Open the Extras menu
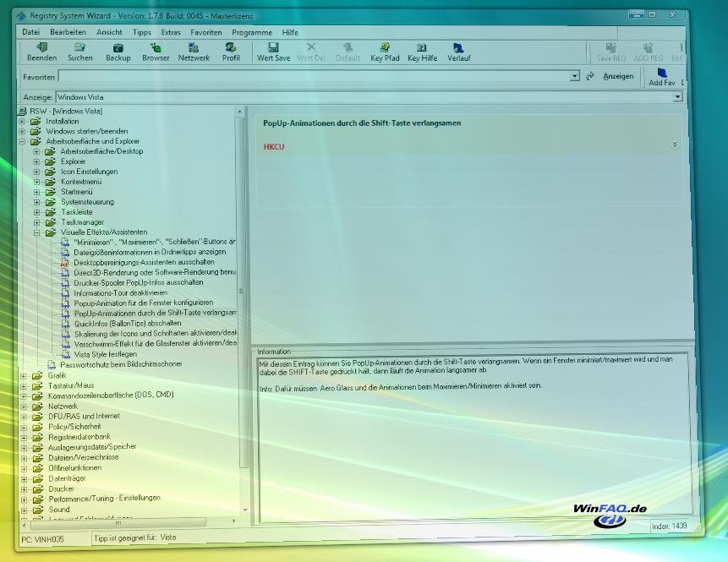 pos(171,32)
